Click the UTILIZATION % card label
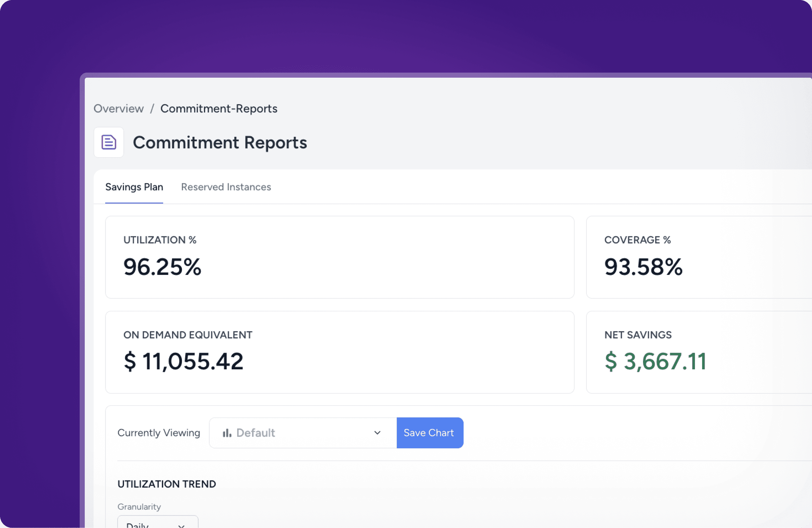 pyautogui.click(x=160, y=240)
